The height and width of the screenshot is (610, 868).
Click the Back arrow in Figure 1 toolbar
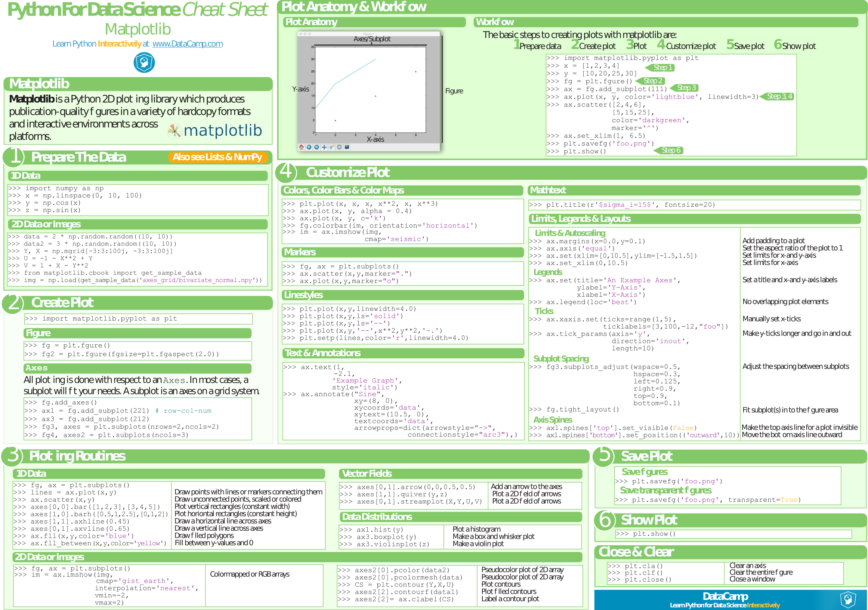[x=309, y=147]
